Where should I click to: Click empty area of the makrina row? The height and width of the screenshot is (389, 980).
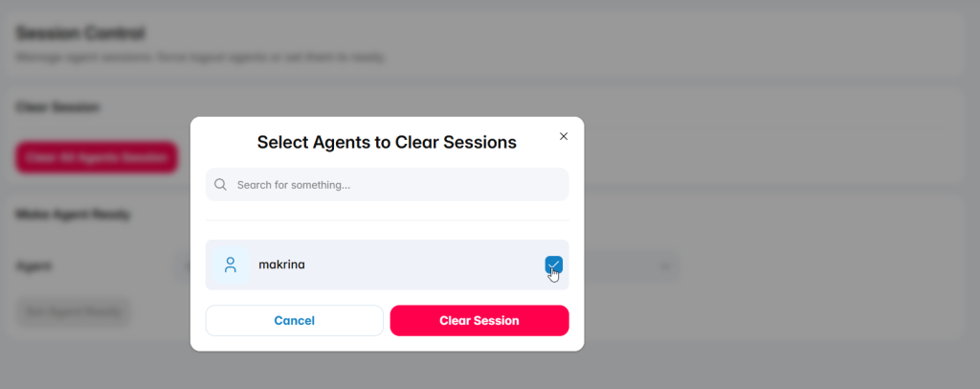pyautogui.click(x=425, y=264)
